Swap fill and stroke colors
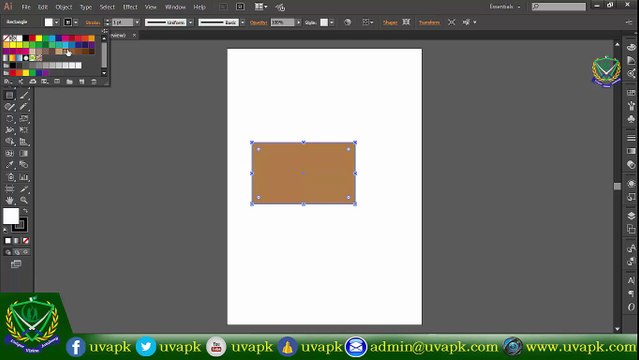The image size is (639, 360). [25, 211]
